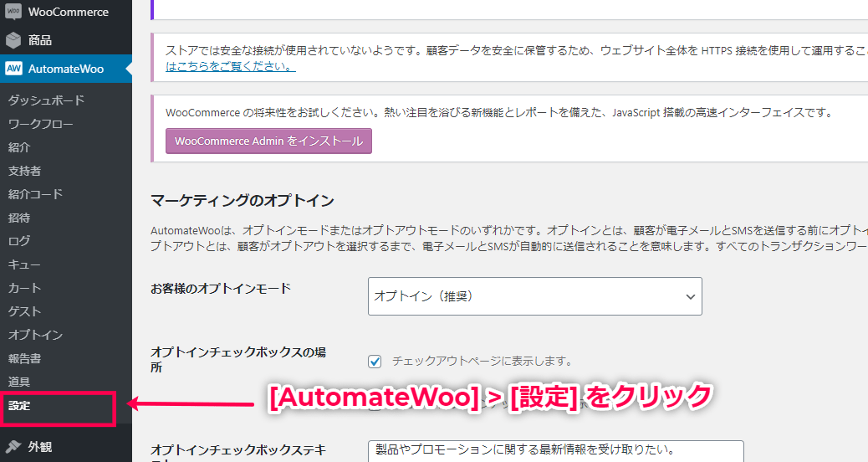Click the 外観 paintbrush icon

point(13,446)
